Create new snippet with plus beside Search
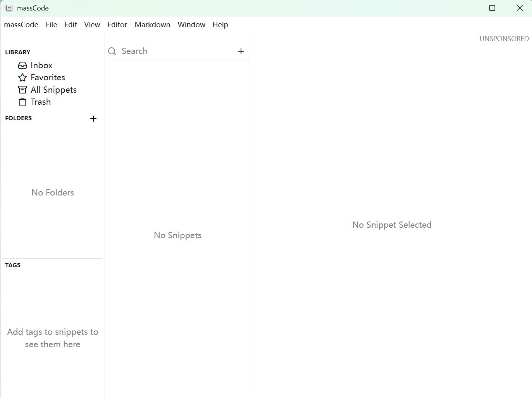This screenshot has width=532, height=398. point(241,51)
